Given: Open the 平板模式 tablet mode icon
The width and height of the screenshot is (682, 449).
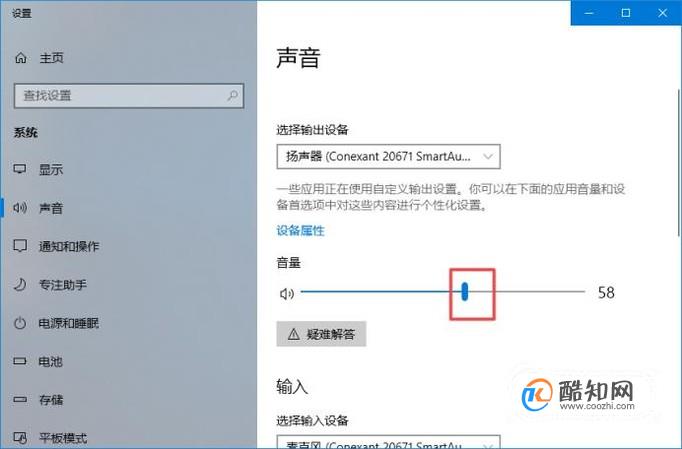Looking at the screenshot, I should point(20,437).
